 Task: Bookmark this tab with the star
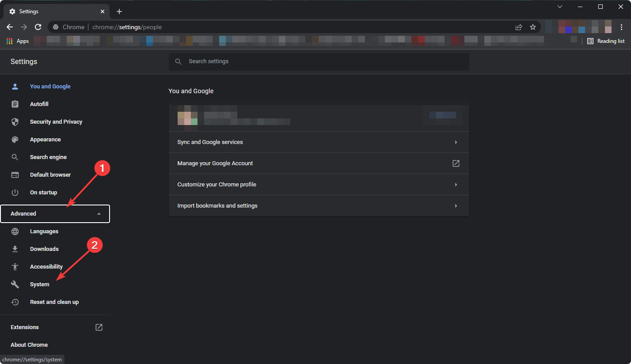[x=533, y=27]
